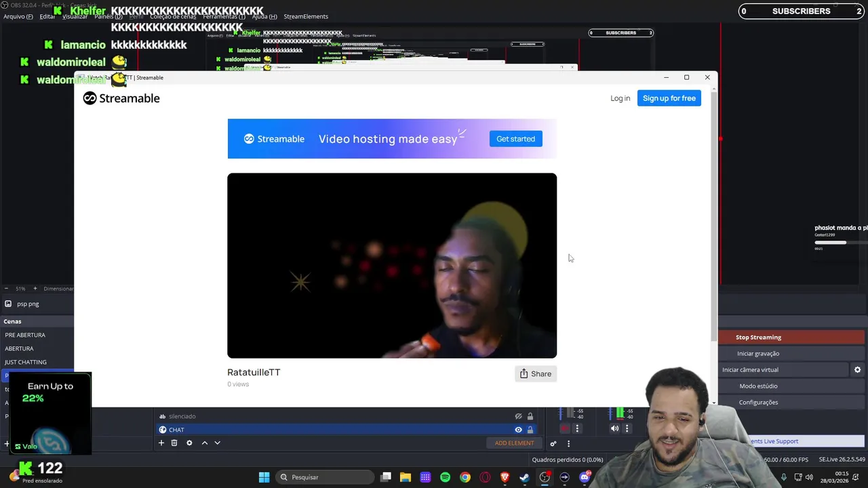Click the 0 views text

(238, 384)
